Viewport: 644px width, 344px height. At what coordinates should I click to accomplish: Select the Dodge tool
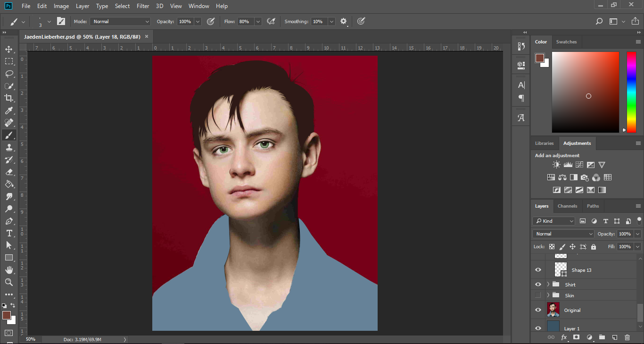pyautogui.click(x=9, y=209)
